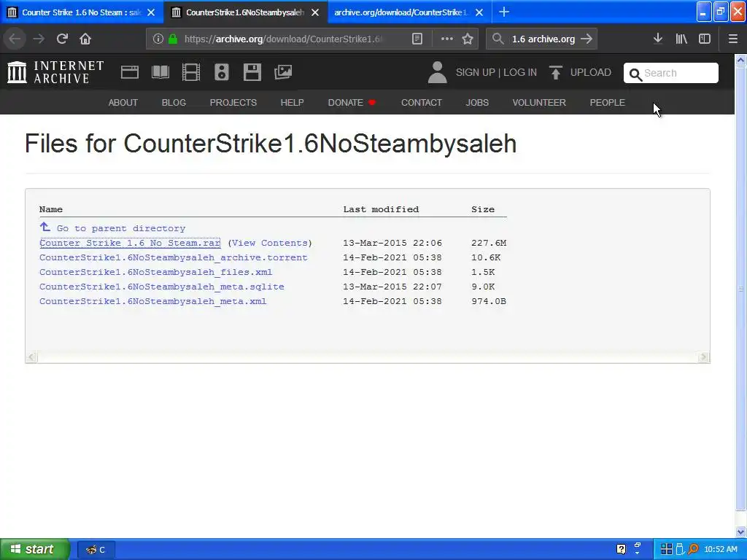The width and height of the screenshot is (747, 560).
Task: Open Internet Archive images icon
Action: click(x=283, y=72)
